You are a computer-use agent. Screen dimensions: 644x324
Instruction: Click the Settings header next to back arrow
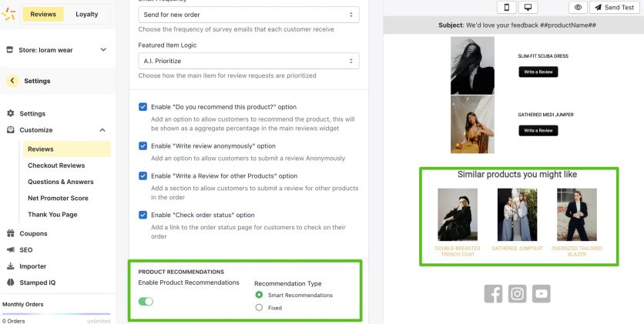(37, 81)
